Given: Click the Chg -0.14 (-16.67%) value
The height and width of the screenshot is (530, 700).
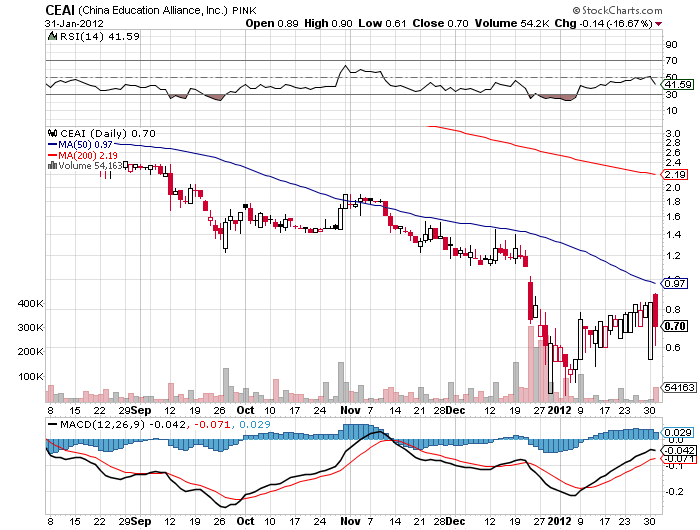Looking at the screenshot, I should coord(604,23).
